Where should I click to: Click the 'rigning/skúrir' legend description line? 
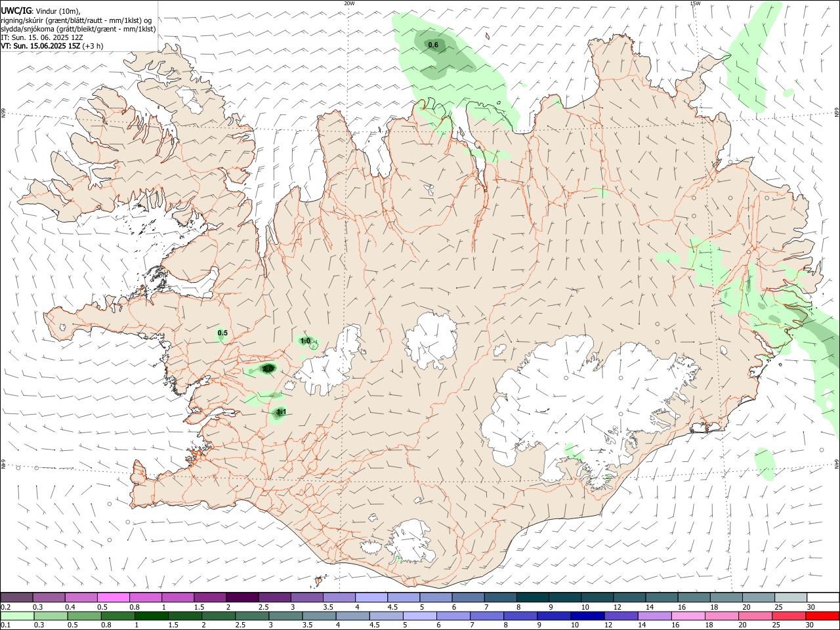(75, 20)
